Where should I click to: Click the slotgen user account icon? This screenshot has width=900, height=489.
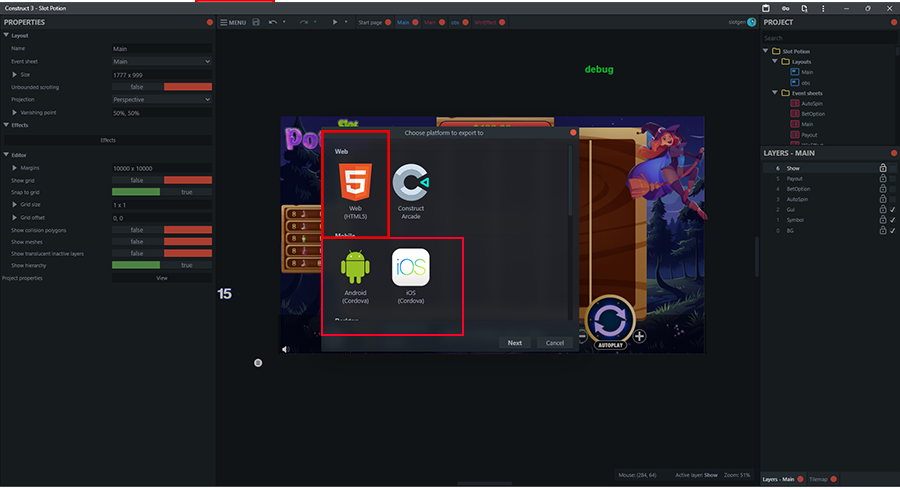[x=751, y=22]
